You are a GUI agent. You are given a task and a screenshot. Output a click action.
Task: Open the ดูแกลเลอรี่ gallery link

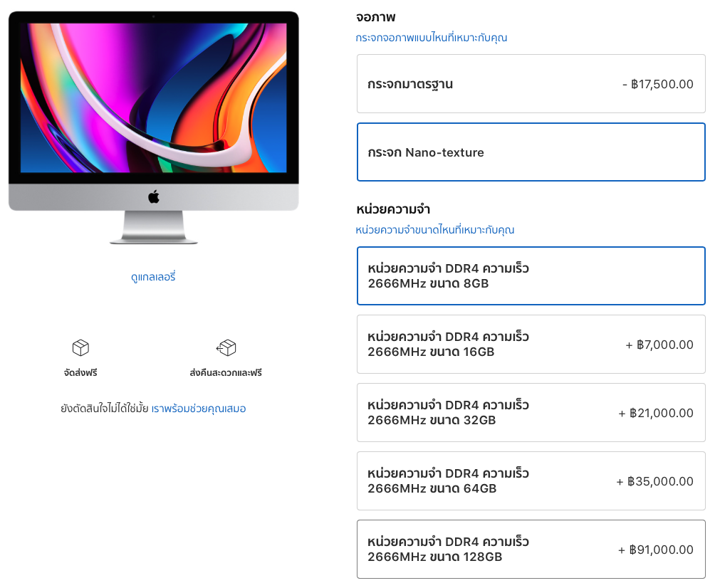153,277
